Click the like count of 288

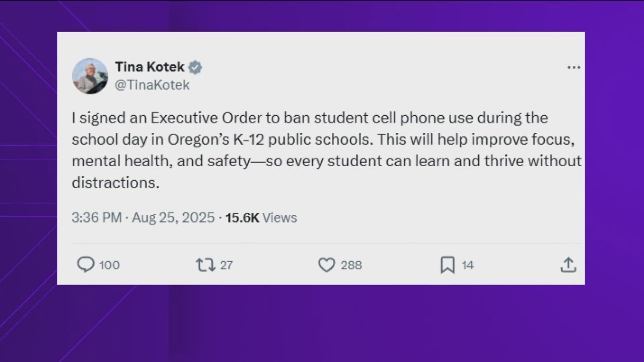click(351, 265)
